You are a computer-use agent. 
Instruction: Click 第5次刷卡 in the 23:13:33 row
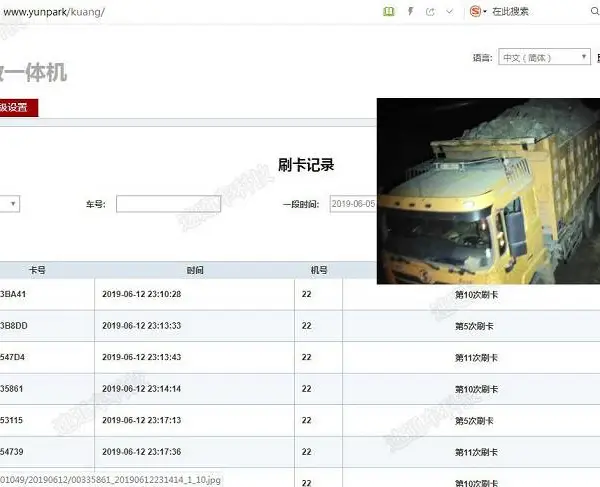[474, 326]
